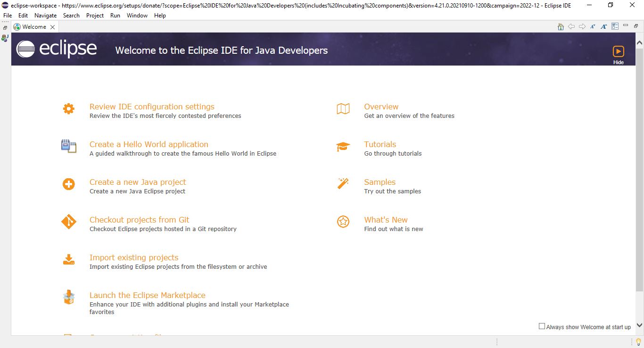Image resolution: width=644 pixels, height=348 pixels.
Task: Click "Go through tutorials" text
Action: (393, 154)
